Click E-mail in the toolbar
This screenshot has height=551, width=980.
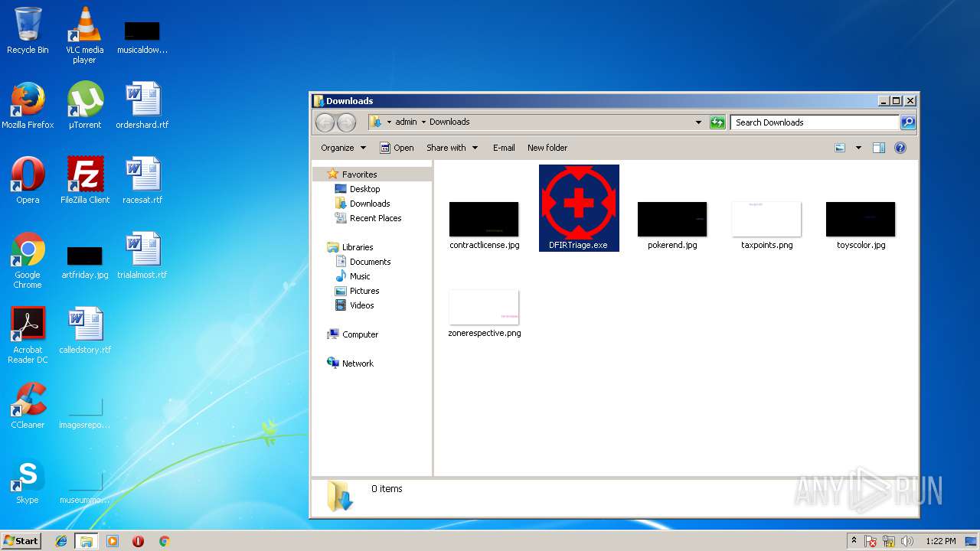(x=504, y=148)
